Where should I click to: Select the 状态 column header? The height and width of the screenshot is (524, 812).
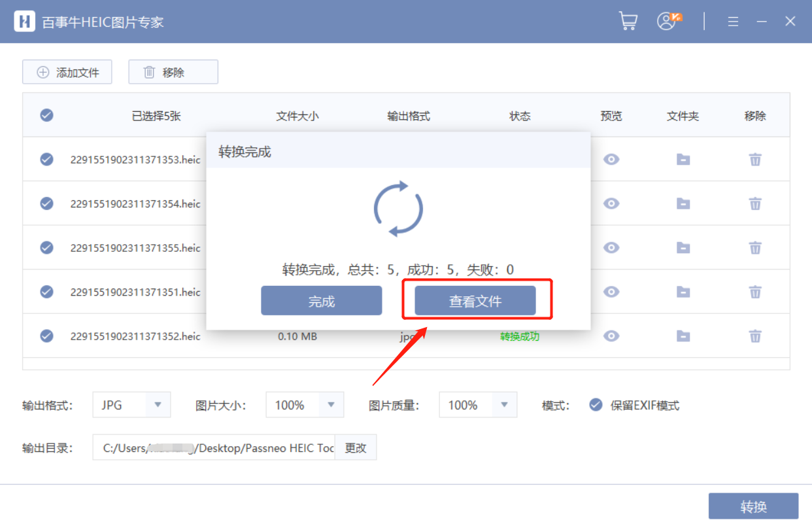pyautogui.click(x=519, y=115)
